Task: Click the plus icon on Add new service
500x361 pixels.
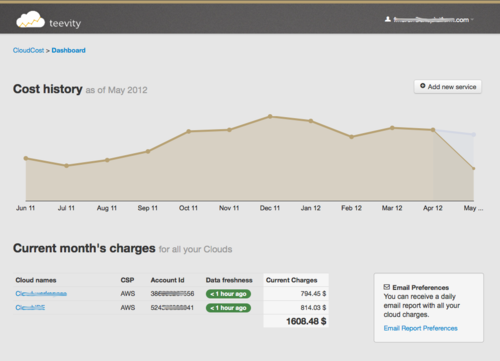Action: [423, 86]
